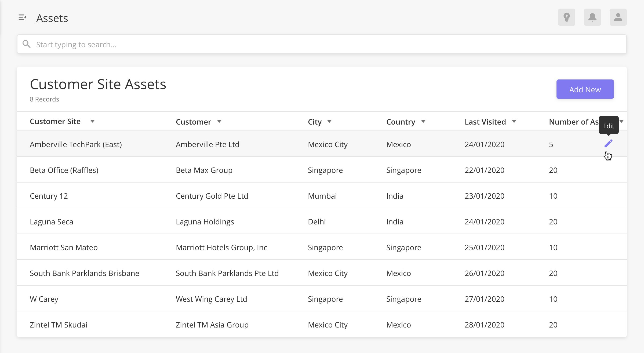Open the City column filter arrow

pyautogui.click(x=329, y=122)
